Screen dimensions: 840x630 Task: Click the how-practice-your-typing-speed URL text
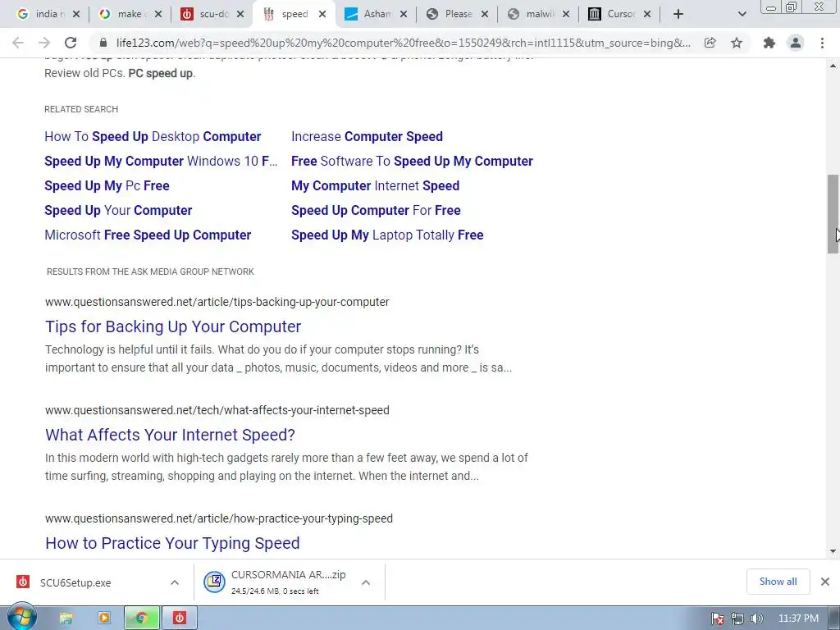219,518
